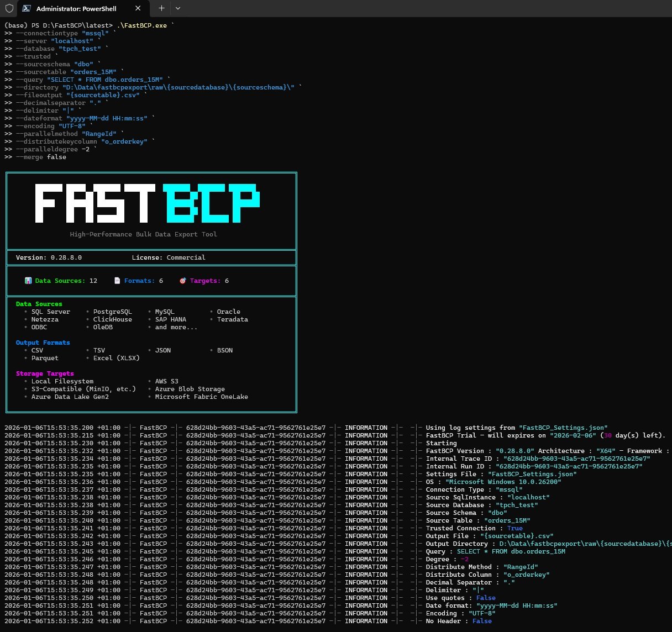Click "OleDB" in the data sources list
Viewport: 672px width, 632px height.
103,327
